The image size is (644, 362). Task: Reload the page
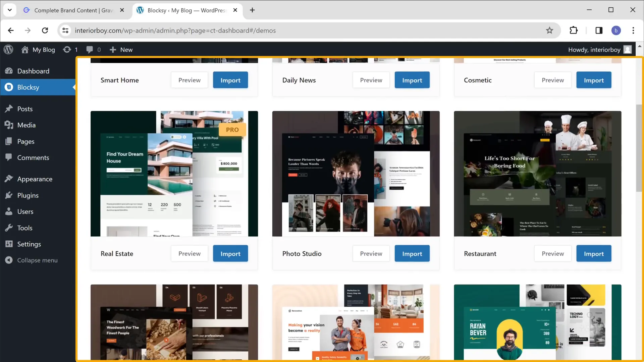pyautogui.click(x=45, y=31)
